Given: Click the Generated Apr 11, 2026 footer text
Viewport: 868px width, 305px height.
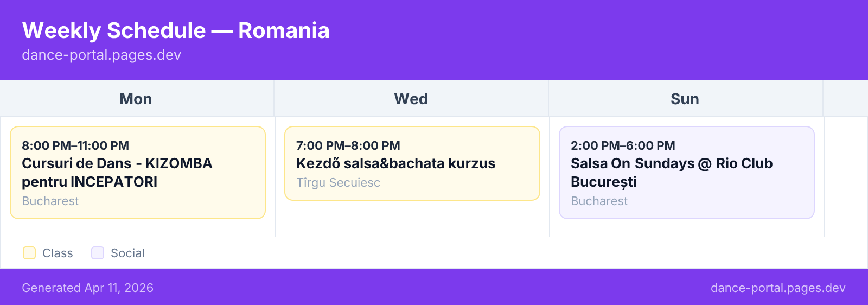Looking at the screenshot, I should [x=87, y=288].
